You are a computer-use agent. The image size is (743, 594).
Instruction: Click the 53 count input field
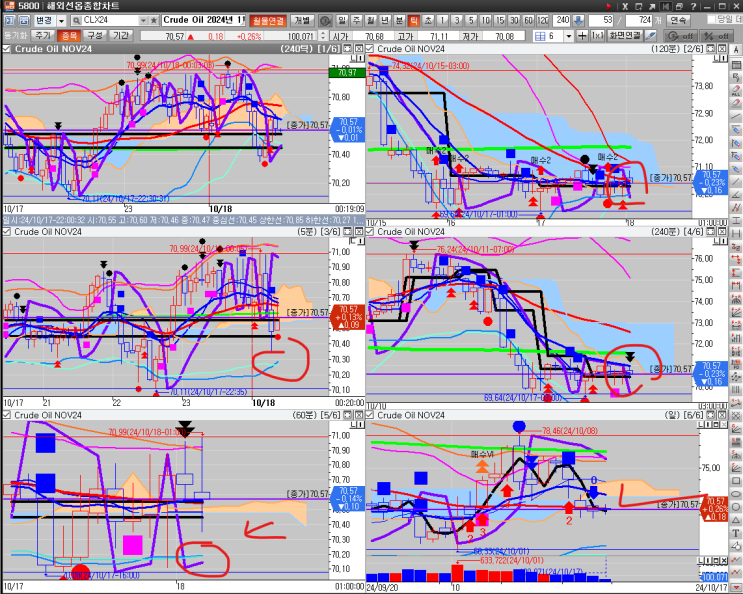tap(601, 21)
